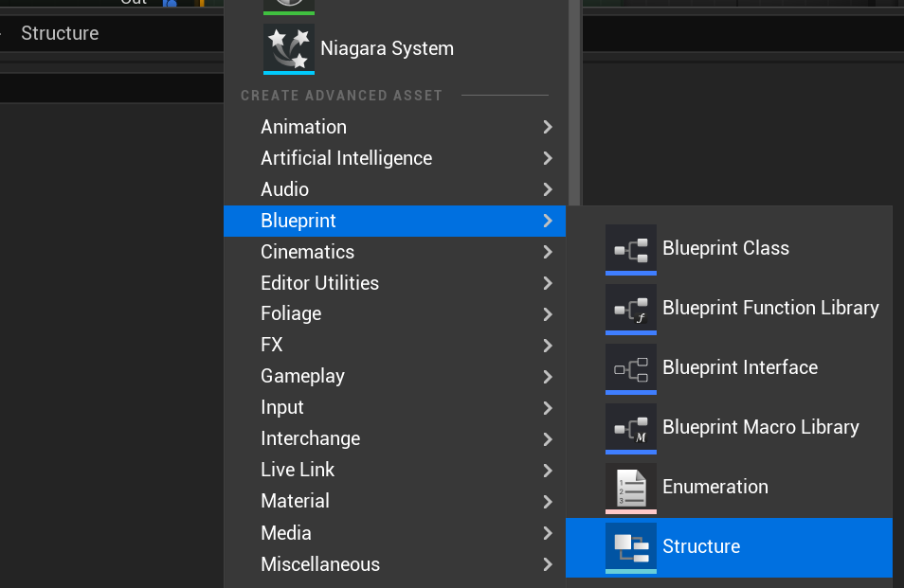Click the Structure asset icon
The image size is (904, 588).
631,548
